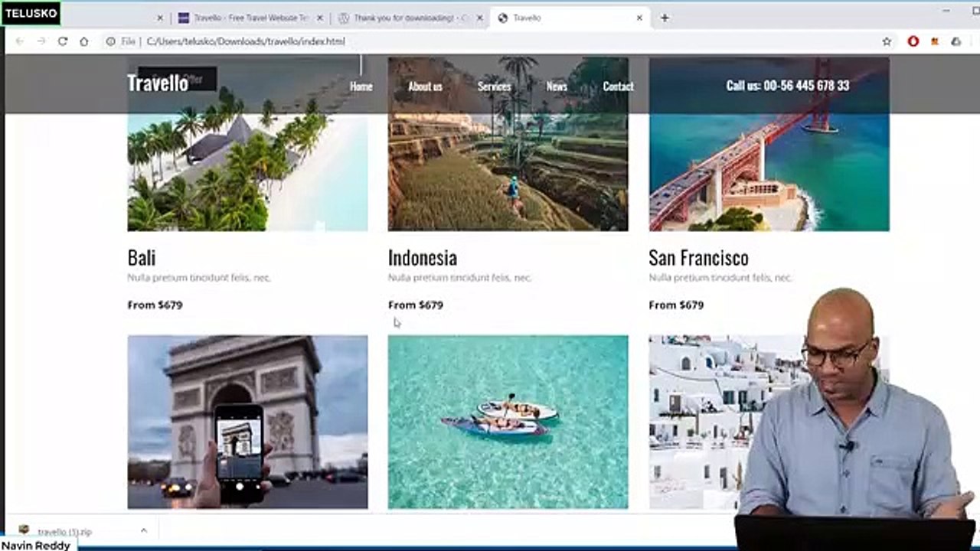980x551 pixels.
Task: Click the 'From $679' price under Bali
Action: 155,305
